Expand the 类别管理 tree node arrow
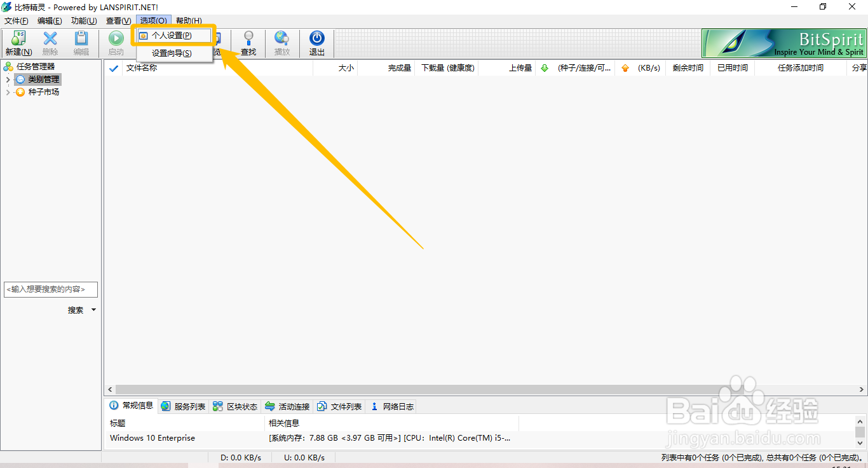 [8, 79]
